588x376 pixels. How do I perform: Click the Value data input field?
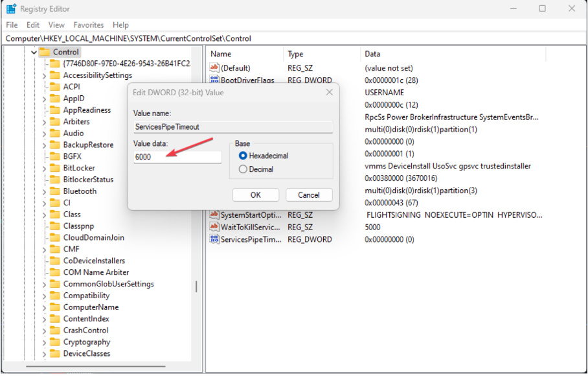click(x=177, y=157)
